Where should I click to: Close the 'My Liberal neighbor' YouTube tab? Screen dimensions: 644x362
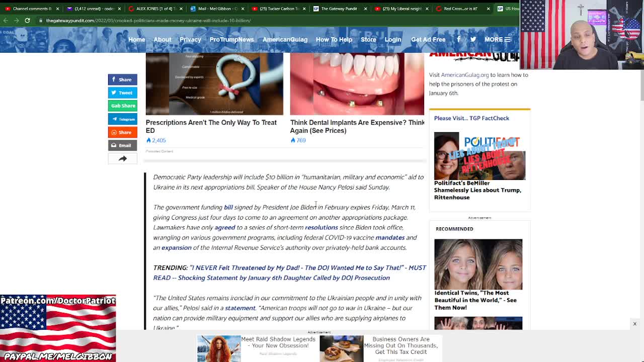pyautogui.click(x=427, y=9)
